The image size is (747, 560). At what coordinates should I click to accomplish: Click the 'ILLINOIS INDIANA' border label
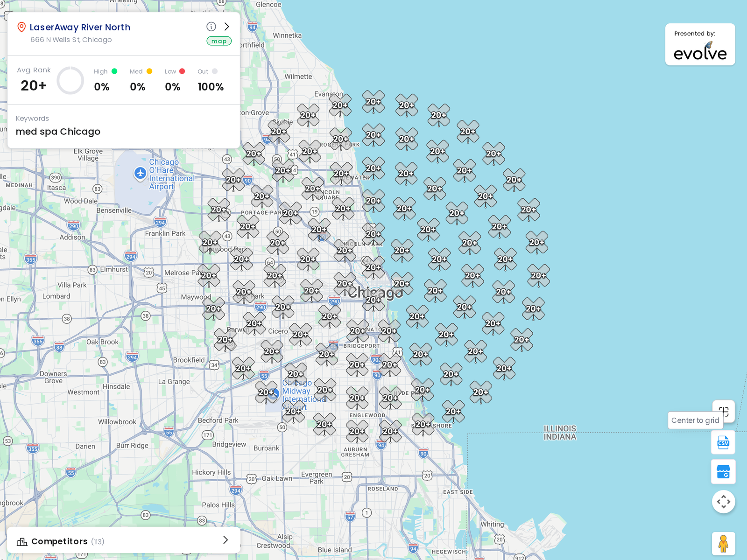(560, 433)
